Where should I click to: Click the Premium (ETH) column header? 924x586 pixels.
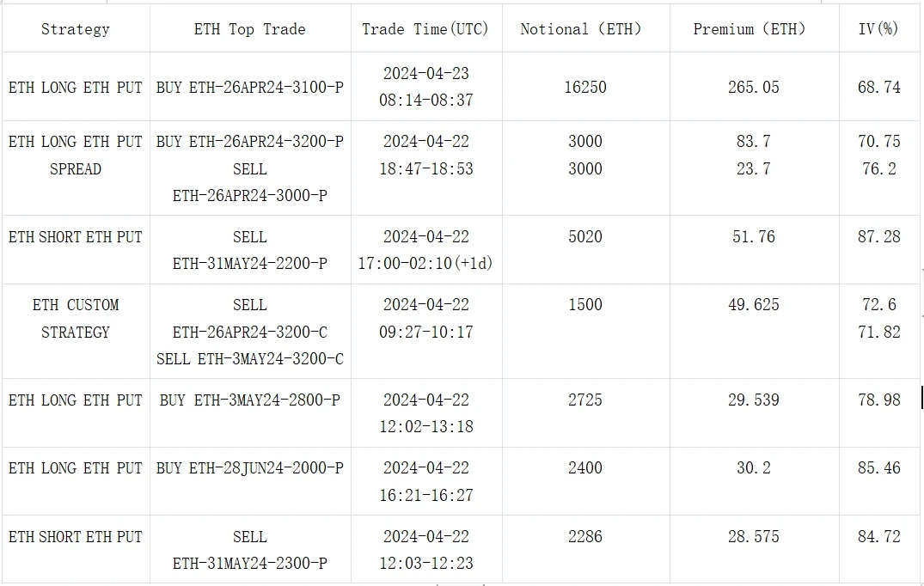750,29
